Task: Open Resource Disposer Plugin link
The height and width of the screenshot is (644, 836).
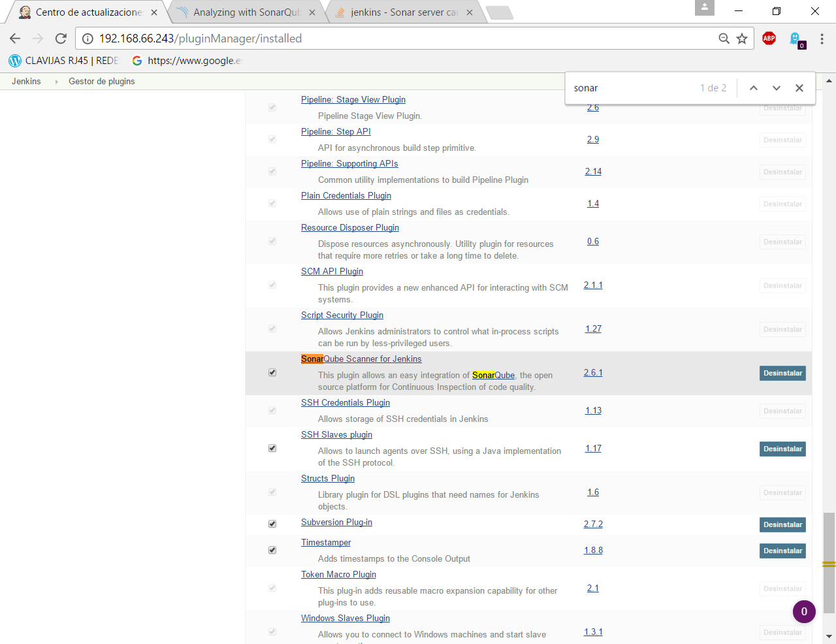Action: pyautogui.click(x=350, y=228)
